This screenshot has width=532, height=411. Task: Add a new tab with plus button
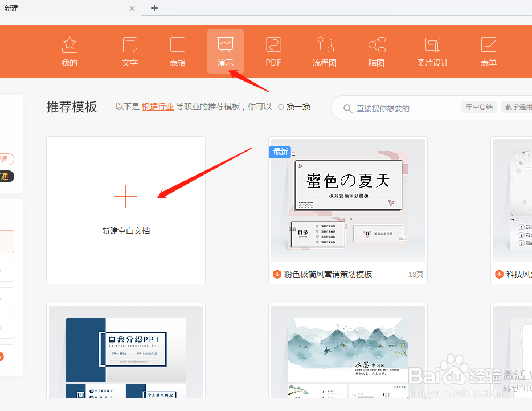point(154,8)
